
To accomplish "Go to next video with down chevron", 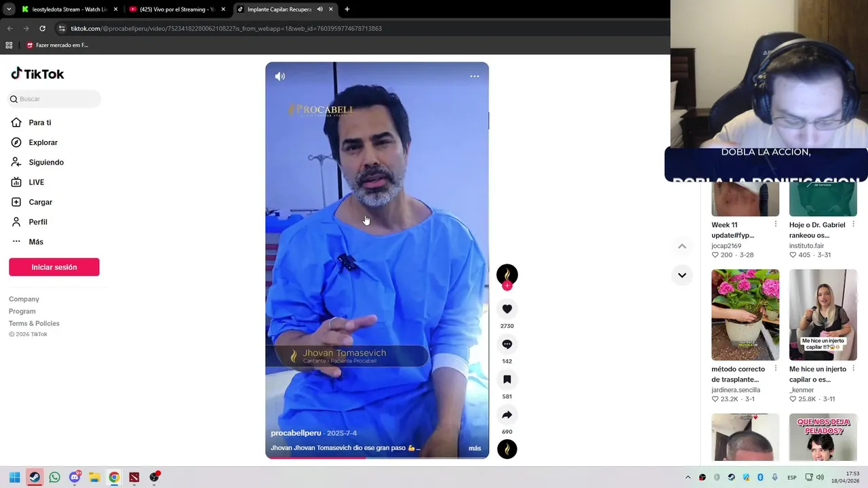I will click(682, 275).
